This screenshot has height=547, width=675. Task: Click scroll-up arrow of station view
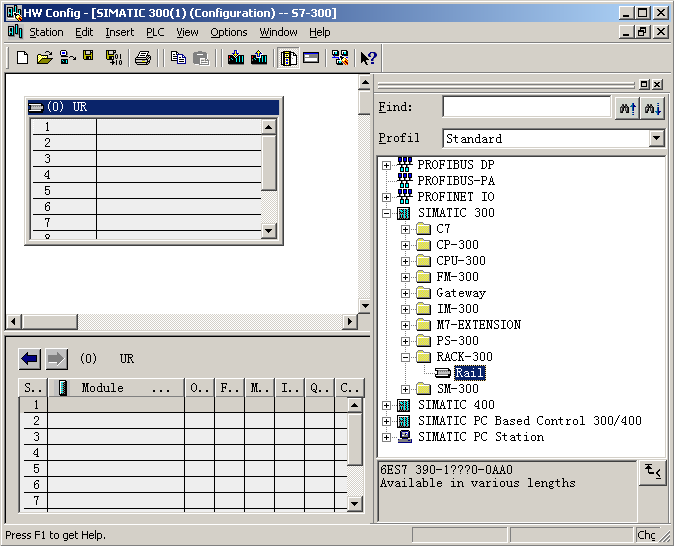click(365, 82)
